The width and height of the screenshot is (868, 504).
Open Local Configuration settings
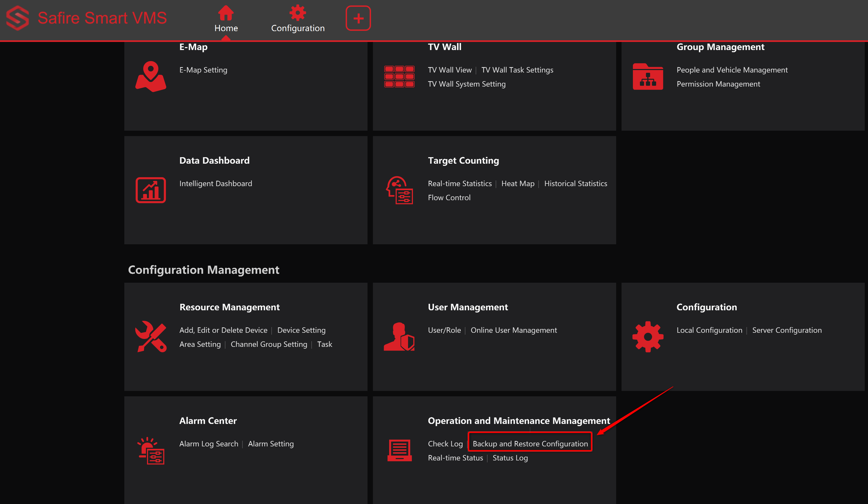709,330
